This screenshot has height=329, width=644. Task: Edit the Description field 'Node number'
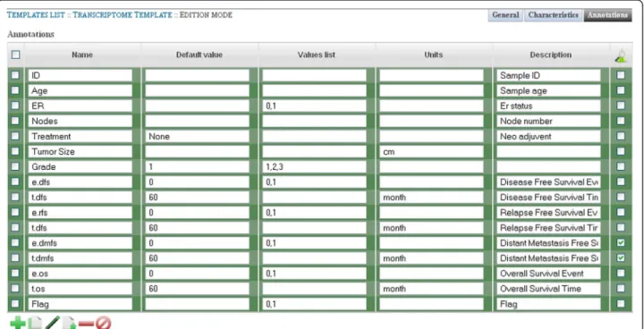pos(548,122)
